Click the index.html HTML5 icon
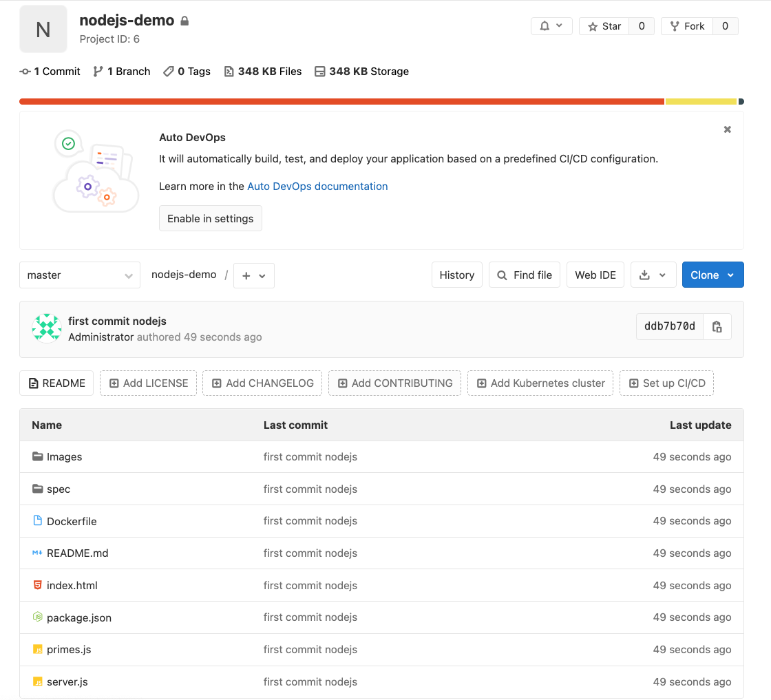Image resolution: width=771 pixels, height=700 pixels. (x=37, y=584)
